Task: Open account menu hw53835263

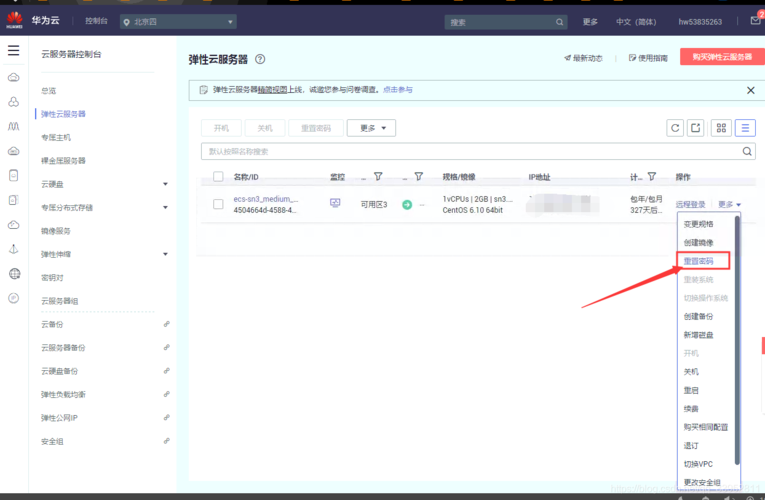Action: pos(700,22)
